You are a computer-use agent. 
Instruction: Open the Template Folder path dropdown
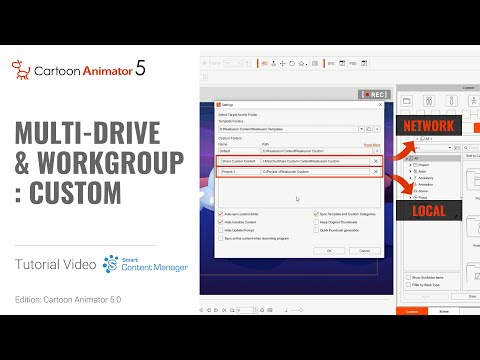[361, 129]
